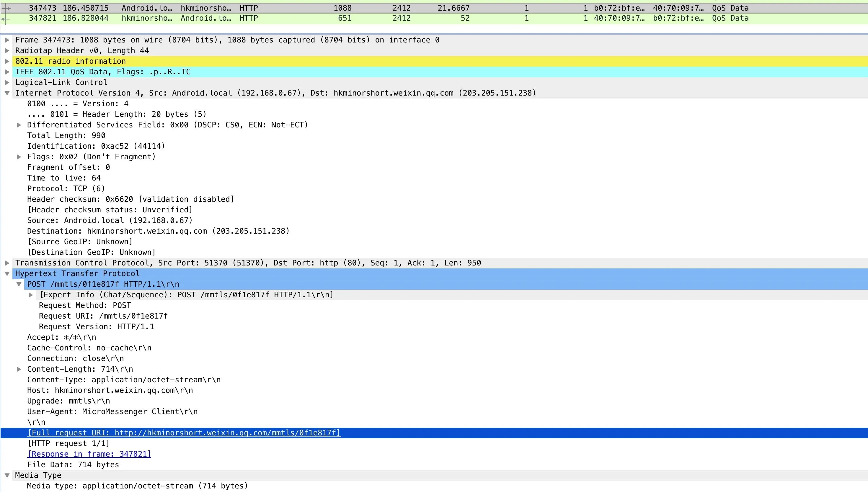Select the 'File Data: 714 bytes' row
Viewport: 868px width, 492px height.
(x=73, y=465)
